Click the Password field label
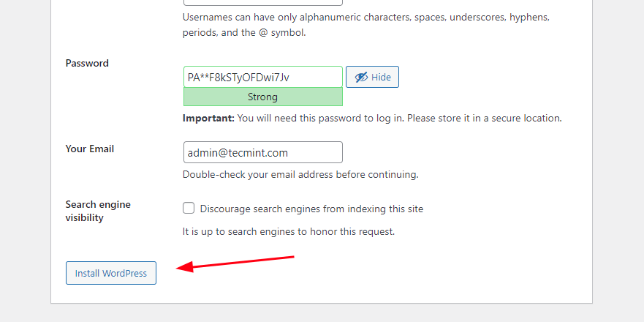 [x=87, y=63]
